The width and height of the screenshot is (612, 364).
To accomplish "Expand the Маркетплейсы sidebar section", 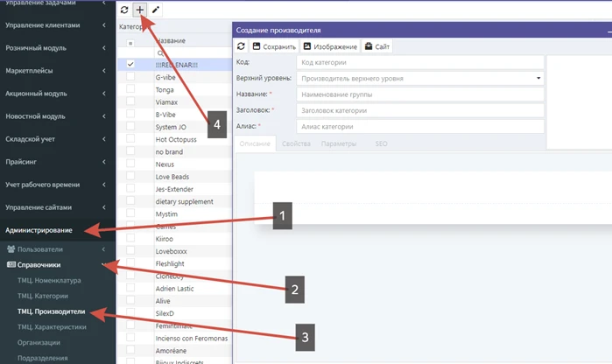I will coord(58,70).
